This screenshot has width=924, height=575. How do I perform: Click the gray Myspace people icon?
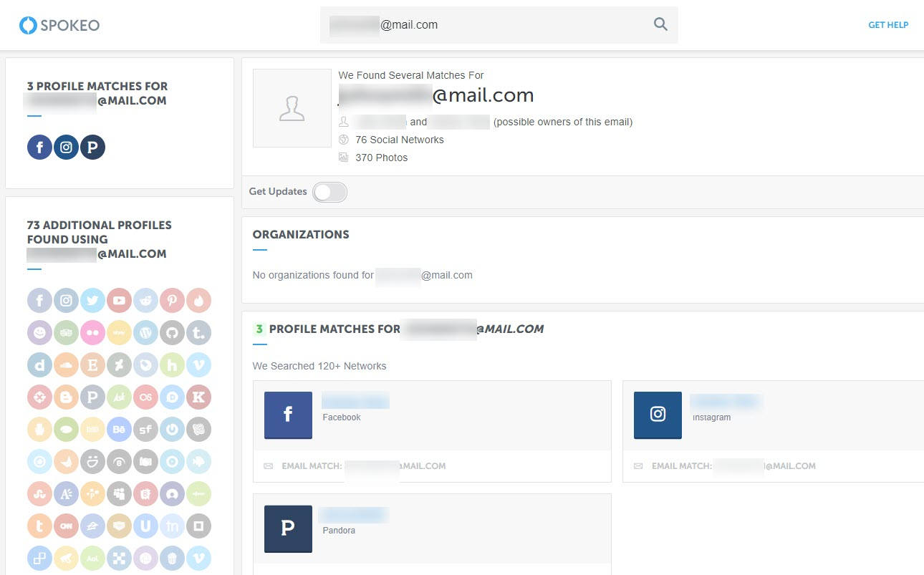(x=119, y=494)
